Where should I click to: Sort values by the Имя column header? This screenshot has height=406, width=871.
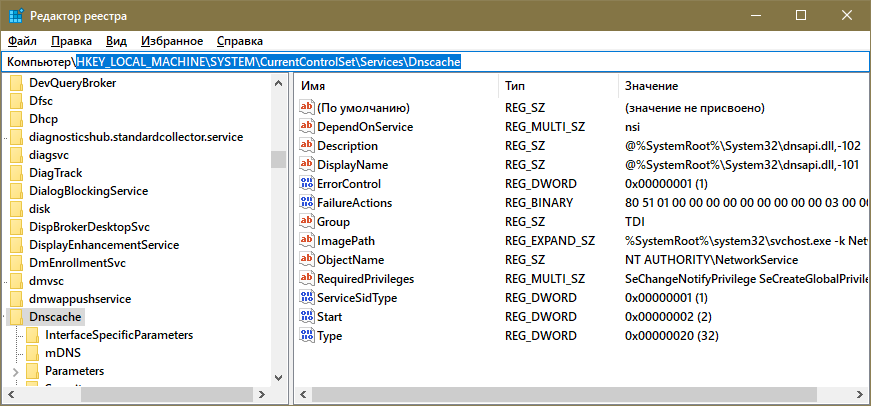tap(312, 86)
